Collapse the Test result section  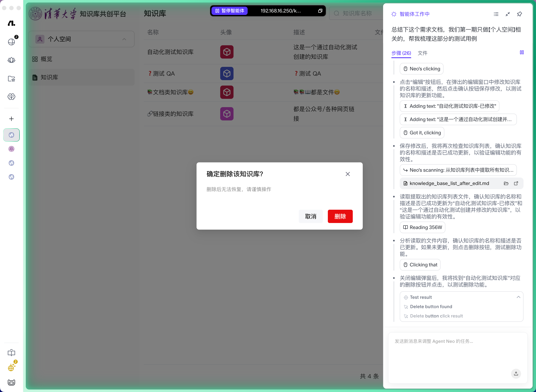click(518, 297)
